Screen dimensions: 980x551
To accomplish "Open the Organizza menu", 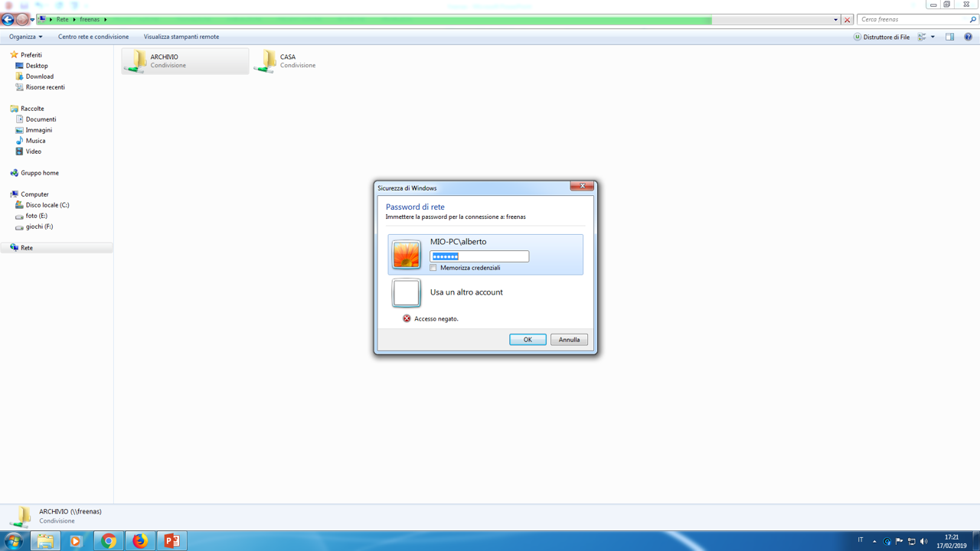I will tap(26, 37).
